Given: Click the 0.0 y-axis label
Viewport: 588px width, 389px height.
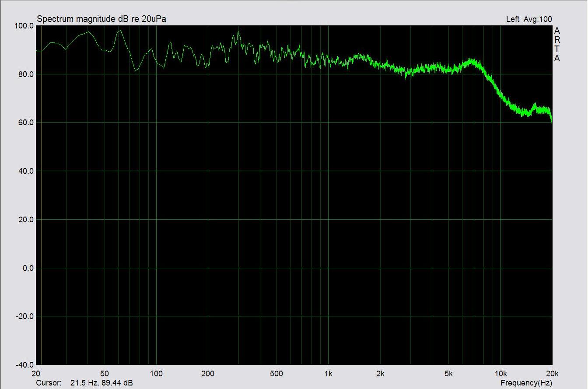Looking at the screenshot, I should tap(28, 268).
